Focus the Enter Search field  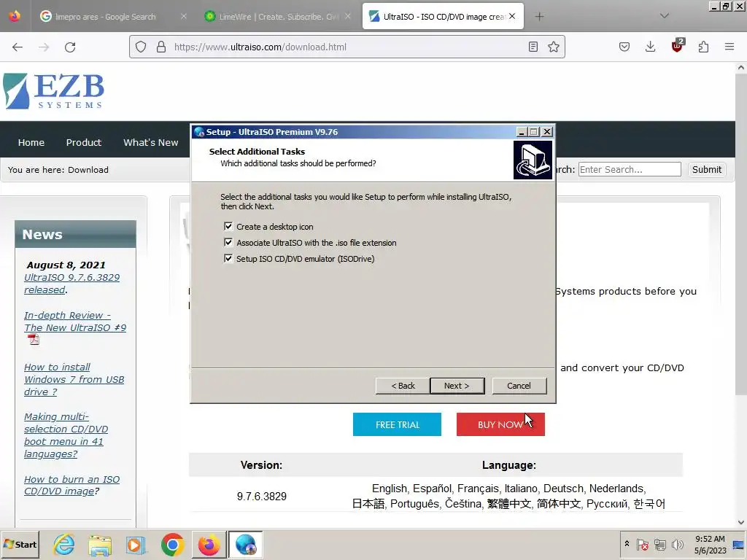click(630, 169)
